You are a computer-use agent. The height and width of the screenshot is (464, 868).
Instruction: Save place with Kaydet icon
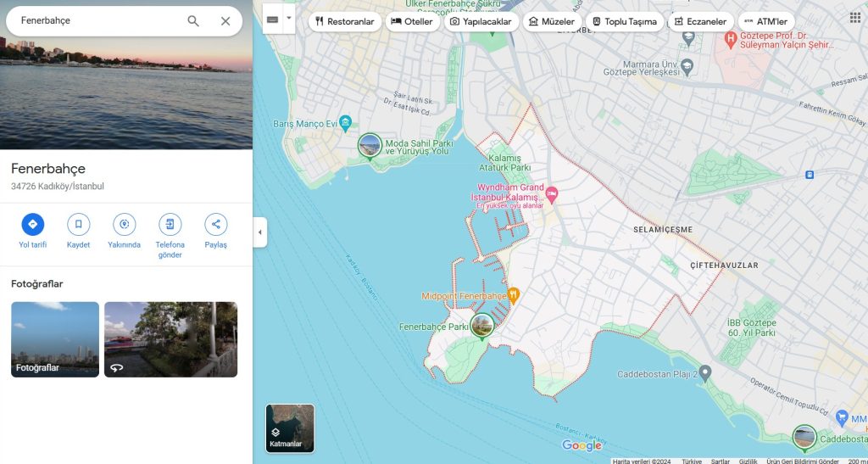click(x=79, y=224)
